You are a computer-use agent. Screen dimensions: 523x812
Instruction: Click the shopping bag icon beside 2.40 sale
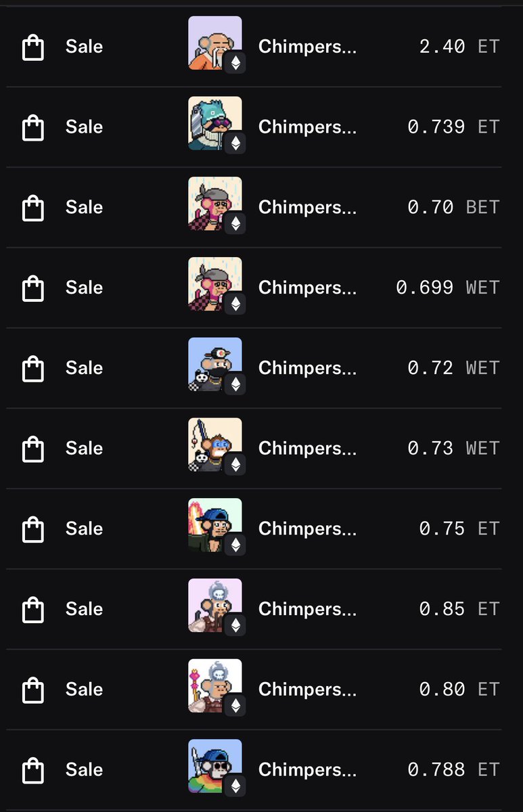33,47
